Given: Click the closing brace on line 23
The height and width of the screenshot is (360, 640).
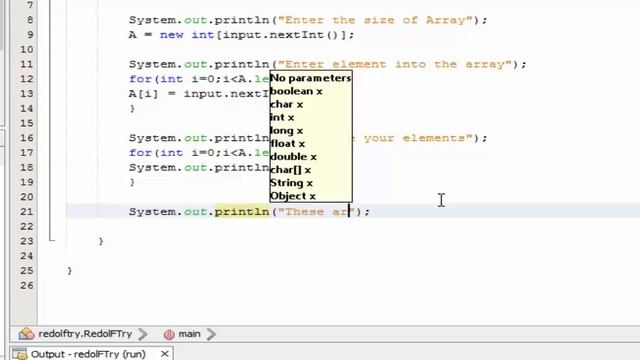Looking at the screenshot, I should [101, 241].
